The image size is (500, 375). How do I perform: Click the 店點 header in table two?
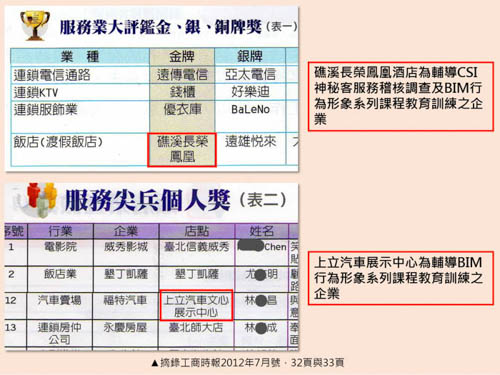click(x=197, y=231)
